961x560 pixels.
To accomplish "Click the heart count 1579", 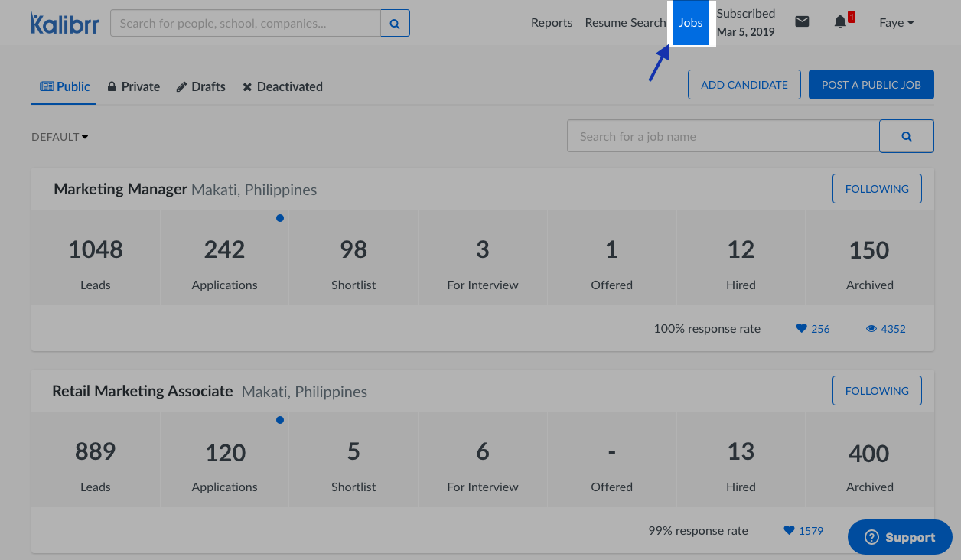I will pyautogui.click(x=803, y=531).
